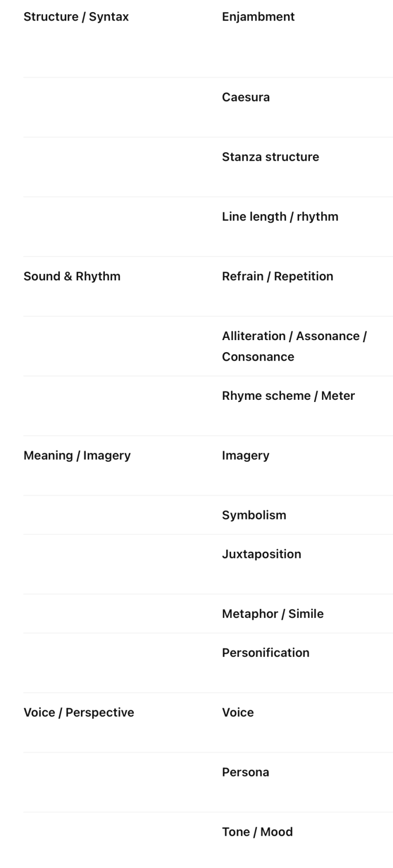Select the Metaphor / Simile cell
Image resolution: width=393 pixels, height=868 pixels.
(272, 614)
